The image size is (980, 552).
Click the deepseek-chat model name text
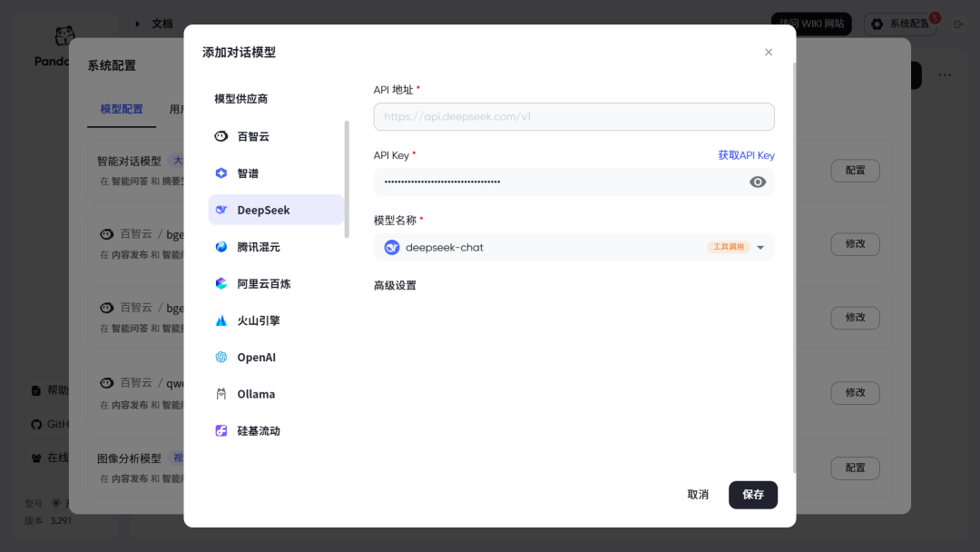click(x=445, y=248)
